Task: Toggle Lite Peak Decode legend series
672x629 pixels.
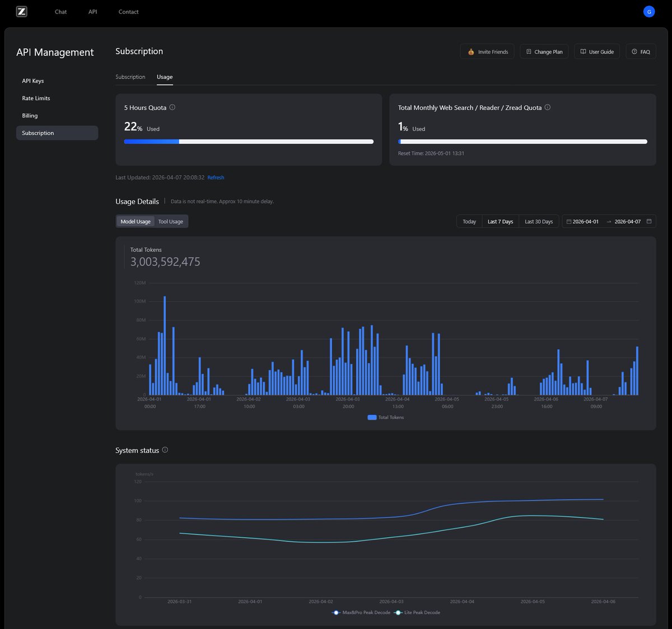Action: [x=417, y=612]
